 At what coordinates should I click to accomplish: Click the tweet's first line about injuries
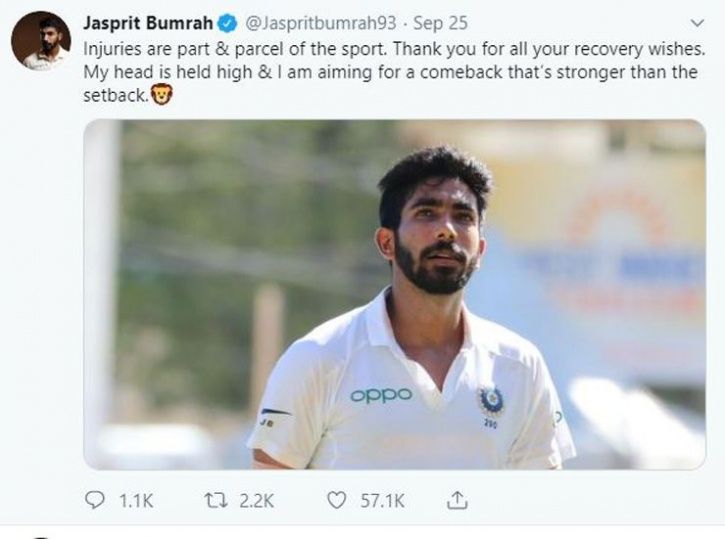394,49
